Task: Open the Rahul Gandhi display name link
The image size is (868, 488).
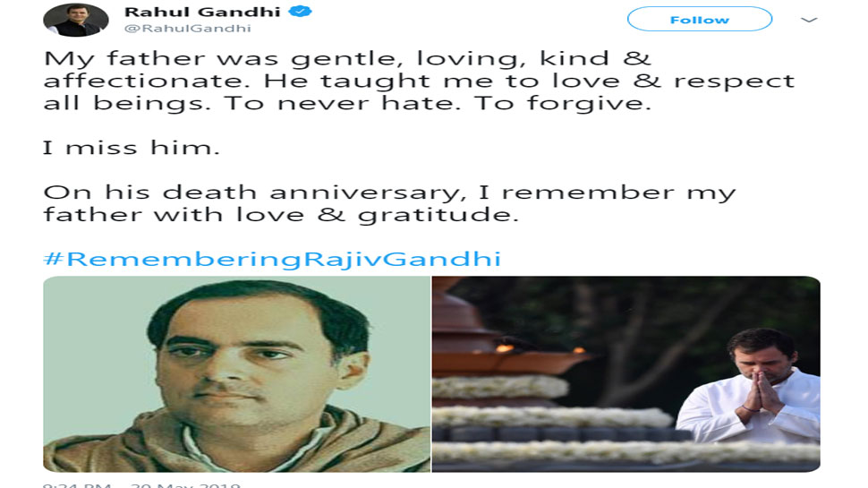Action: tap(202, 12)
